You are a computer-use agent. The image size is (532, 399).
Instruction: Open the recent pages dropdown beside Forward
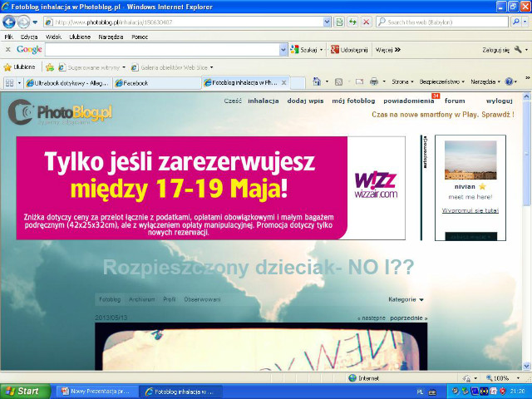35,22
